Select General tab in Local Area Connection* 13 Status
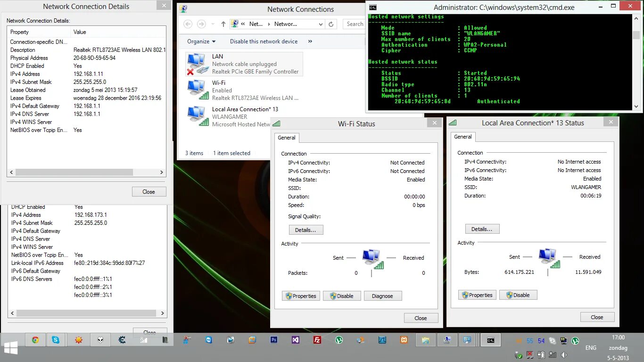This screenshot has width=644, height=362. click(463, 137)
